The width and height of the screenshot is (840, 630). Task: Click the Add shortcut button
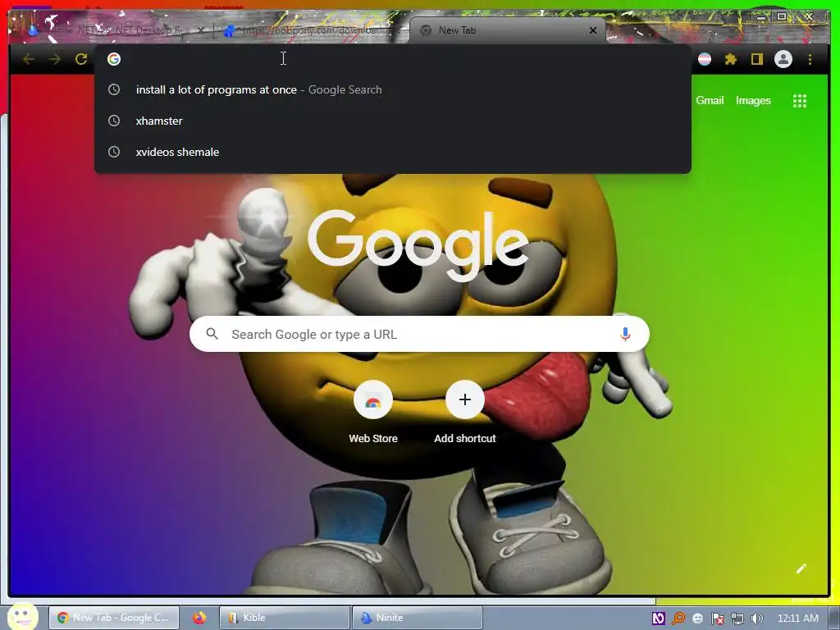pos(465,413)
